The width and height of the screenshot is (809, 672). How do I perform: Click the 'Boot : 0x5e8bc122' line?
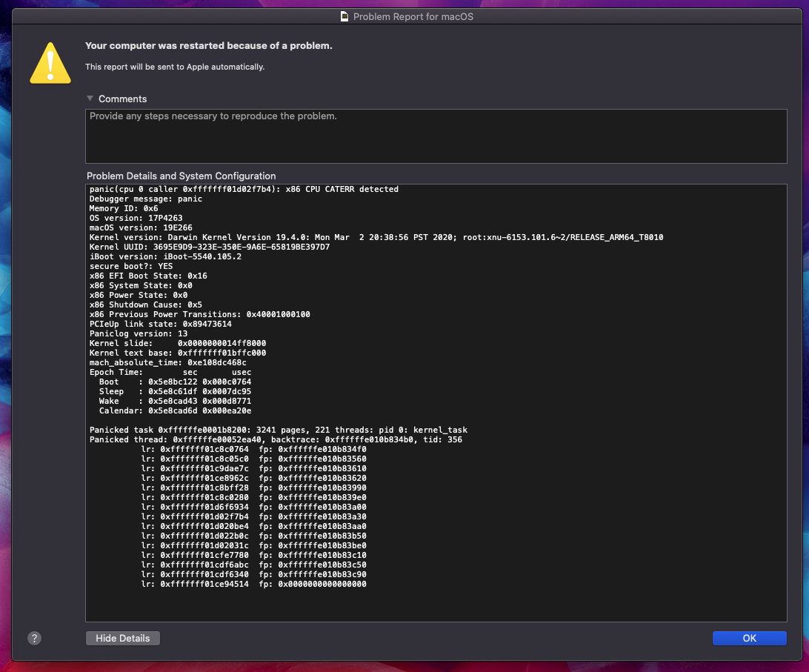tap(175, 382)
